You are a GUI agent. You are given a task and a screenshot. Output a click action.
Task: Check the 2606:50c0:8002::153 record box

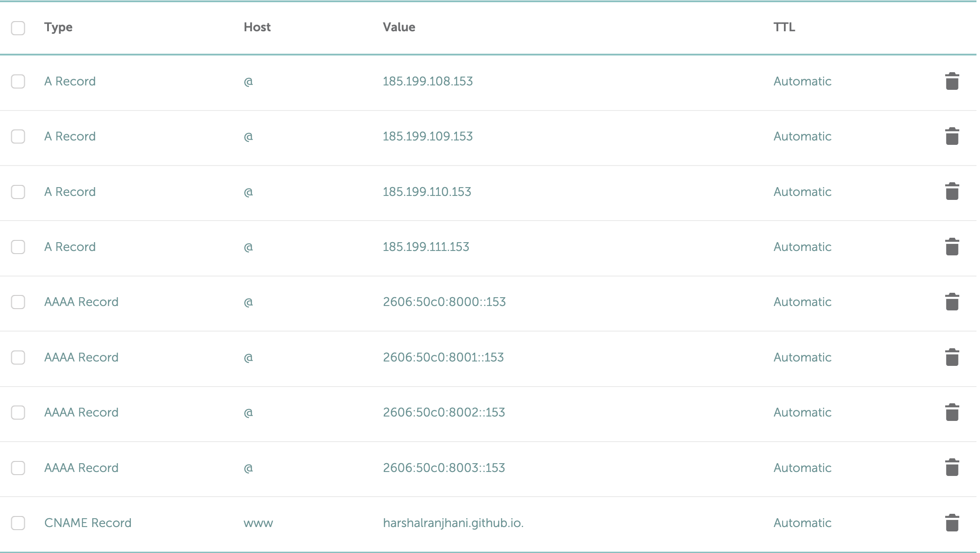point(18,413)
